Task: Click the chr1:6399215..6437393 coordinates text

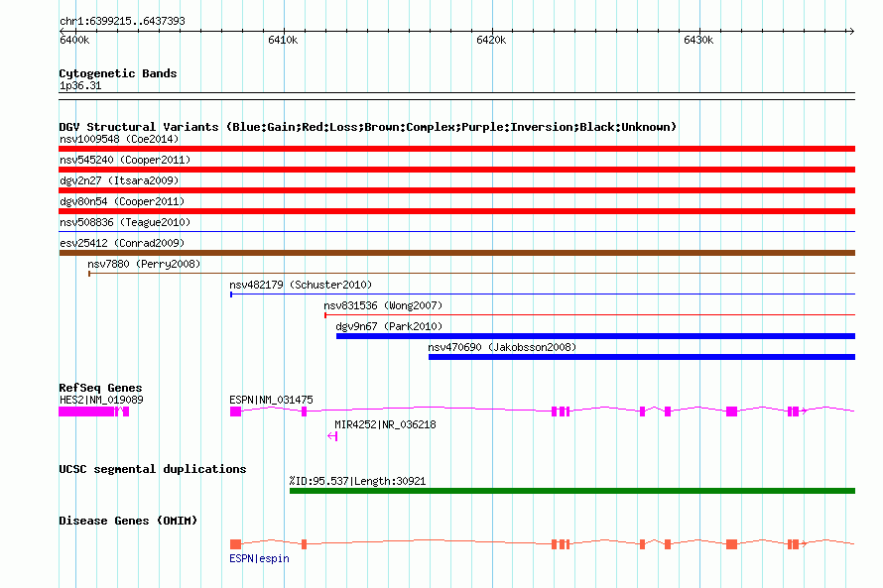Action: pos(122,21)
